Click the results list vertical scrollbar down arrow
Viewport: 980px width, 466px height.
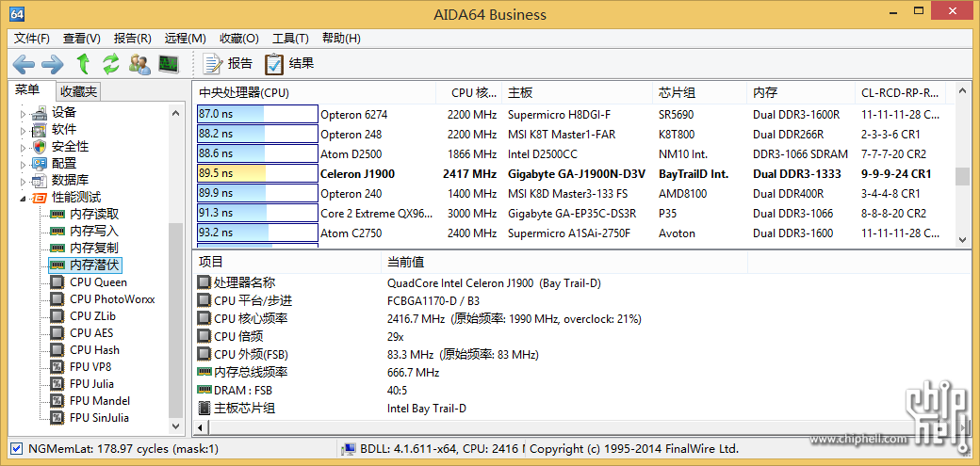pyautogui.click(x=962, y=238)
